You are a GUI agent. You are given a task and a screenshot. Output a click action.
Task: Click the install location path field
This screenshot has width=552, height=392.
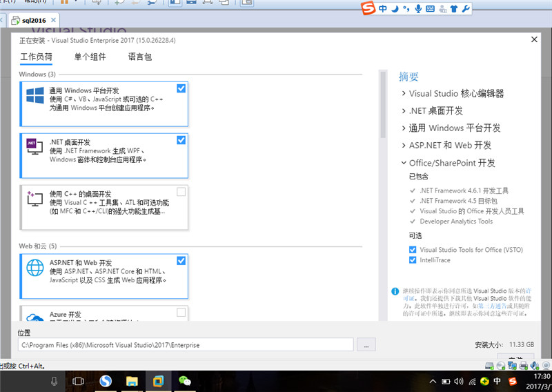(x=186, y=345)
